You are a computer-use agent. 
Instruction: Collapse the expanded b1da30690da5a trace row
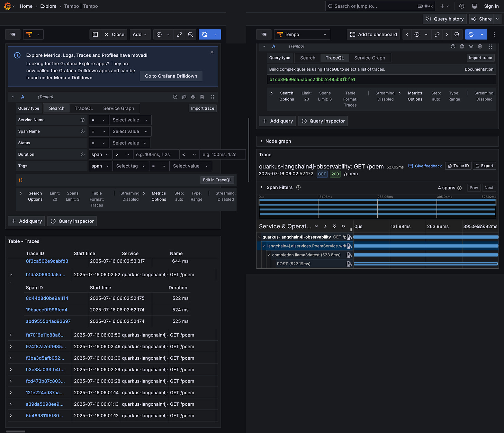[x=11, y=275]
